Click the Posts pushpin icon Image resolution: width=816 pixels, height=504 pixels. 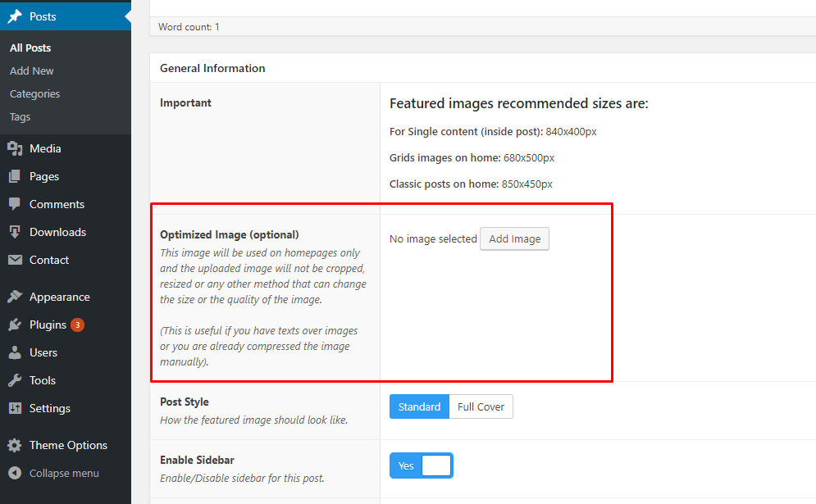click(15, 16)
